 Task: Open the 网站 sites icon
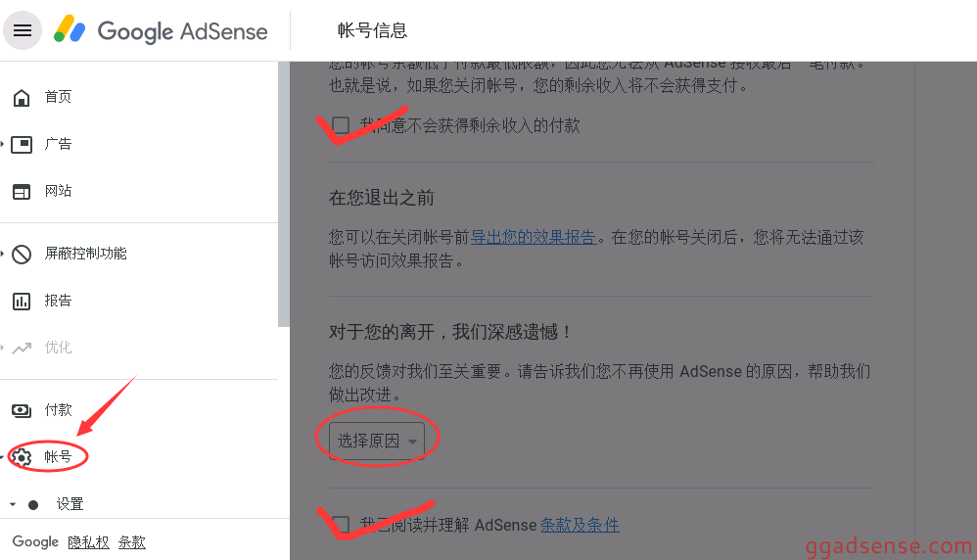point(22,191)
